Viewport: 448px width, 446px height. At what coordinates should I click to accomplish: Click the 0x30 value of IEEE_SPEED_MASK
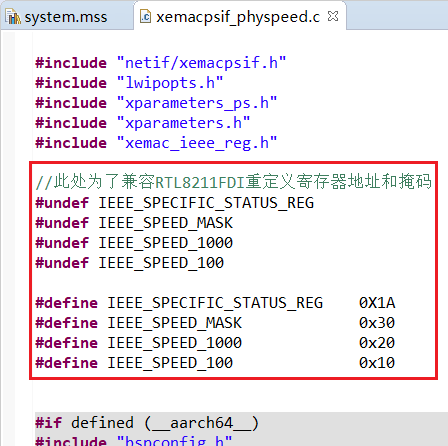click(377, 323)
